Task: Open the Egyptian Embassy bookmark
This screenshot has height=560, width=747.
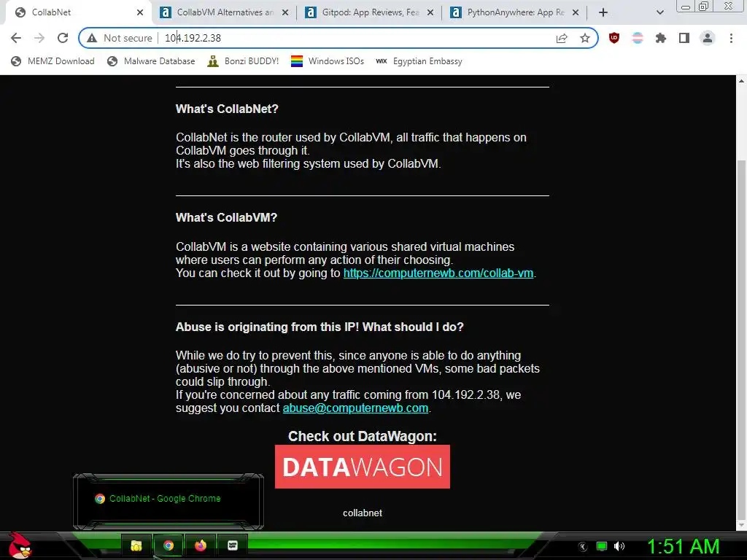Action: point(419,61)
